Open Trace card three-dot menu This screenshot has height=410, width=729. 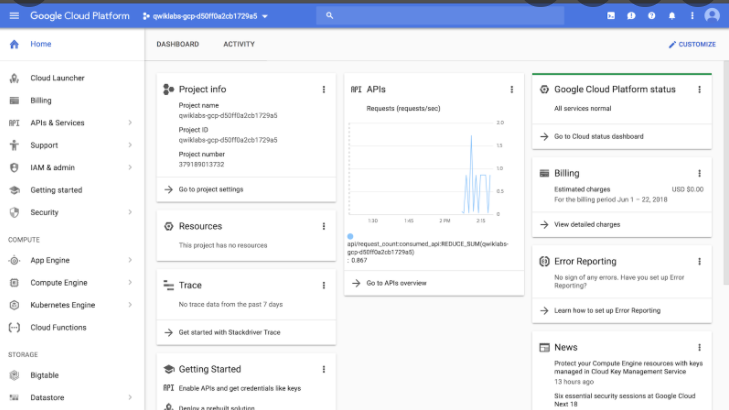[x=324, y=285]
